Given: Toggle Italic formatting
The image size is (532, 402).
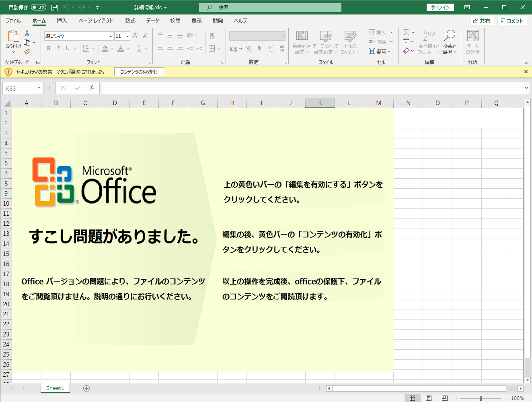Looking at the screenshot, I should point(58,49).
